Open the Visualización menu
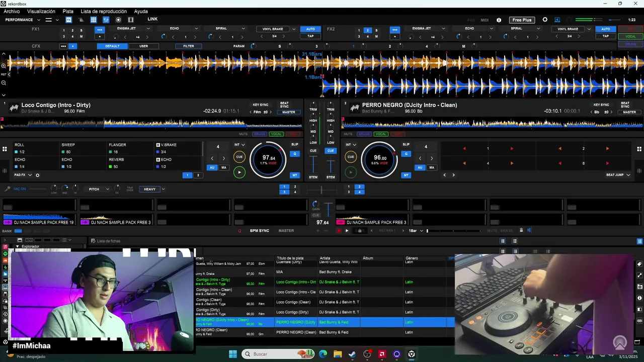 [x=41, y=11]
